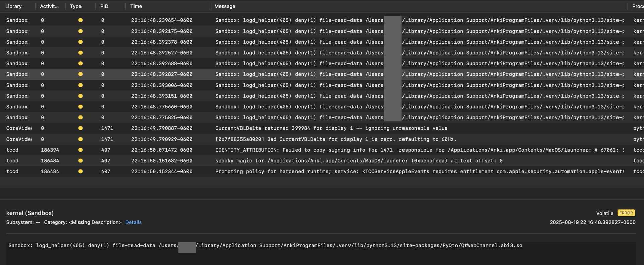The height and width of the screenshot is (265, 644).
Task: Click the Type column header
Action: pyautogui.click(x=76, y=6)
